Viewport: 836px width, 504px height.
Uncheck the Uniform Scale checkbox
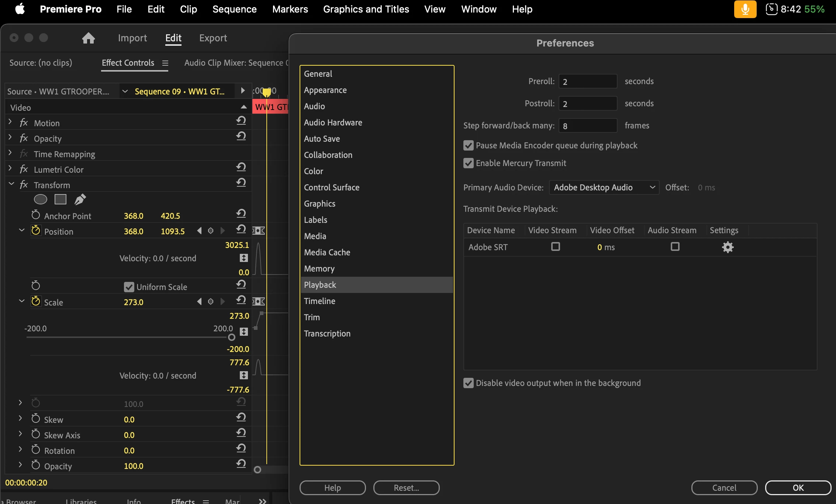[129, 287]
